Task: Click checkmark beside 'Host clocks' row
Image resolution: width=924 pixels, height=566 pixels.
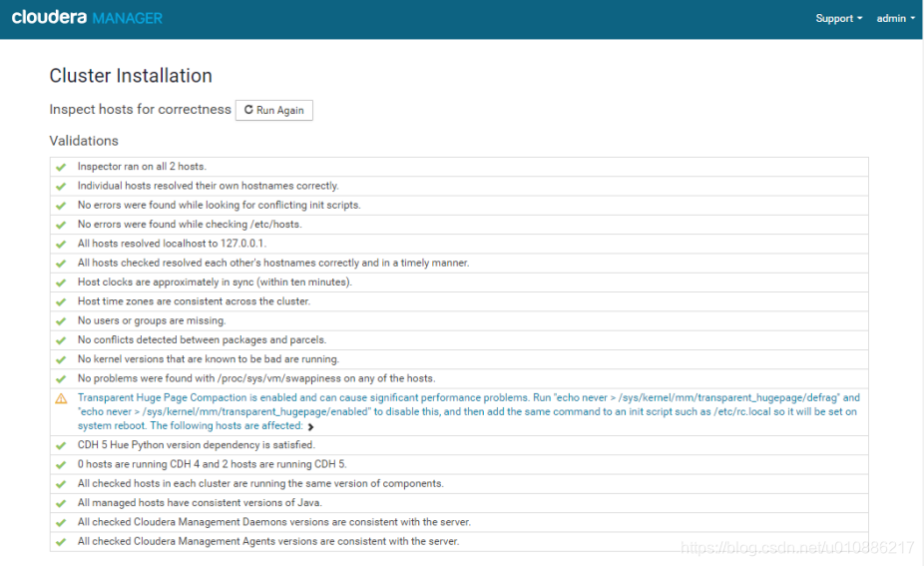Action: (61, 283)
